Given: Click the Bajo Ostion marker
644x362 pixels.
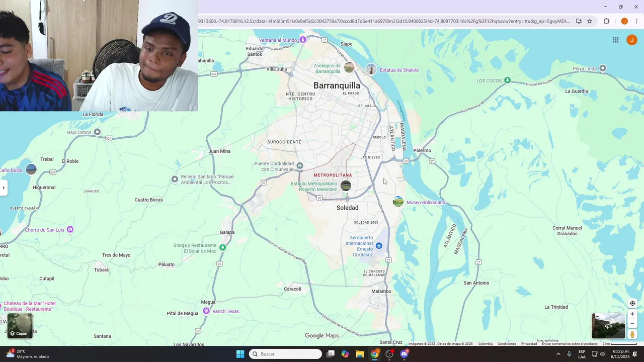Looking at the screenshot, I should [97, 132].
